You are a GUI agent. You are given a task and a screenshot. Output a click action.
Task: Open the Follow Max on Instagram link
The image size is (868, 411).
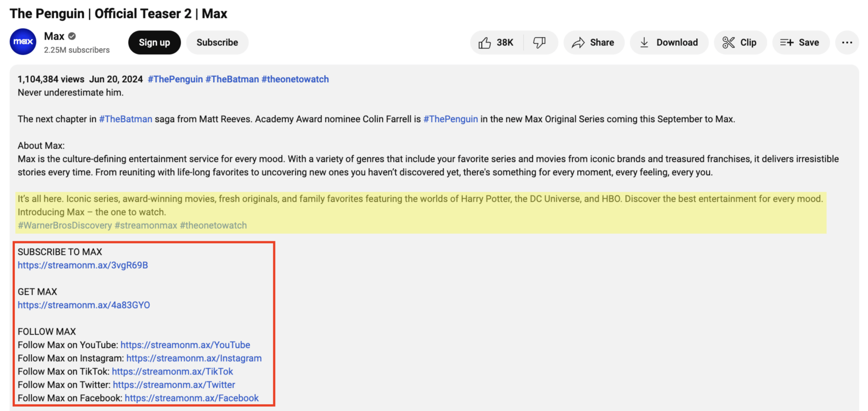(x=194, y=358)
